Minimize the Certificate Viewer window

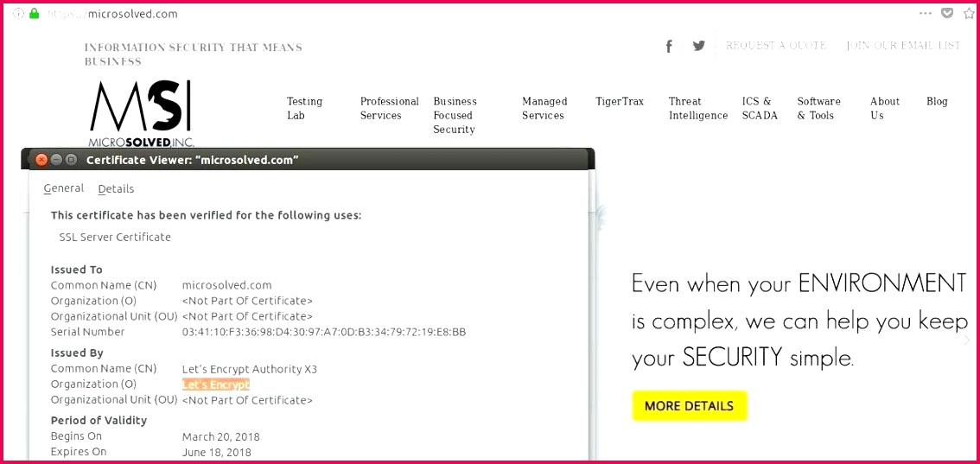point(56,160)
